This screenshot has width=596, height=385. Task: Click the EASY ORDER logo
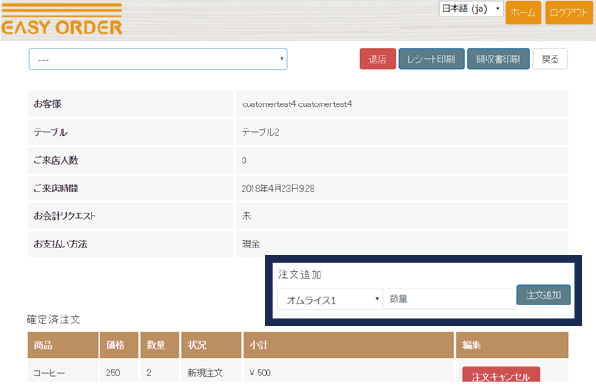click(62, 20)
